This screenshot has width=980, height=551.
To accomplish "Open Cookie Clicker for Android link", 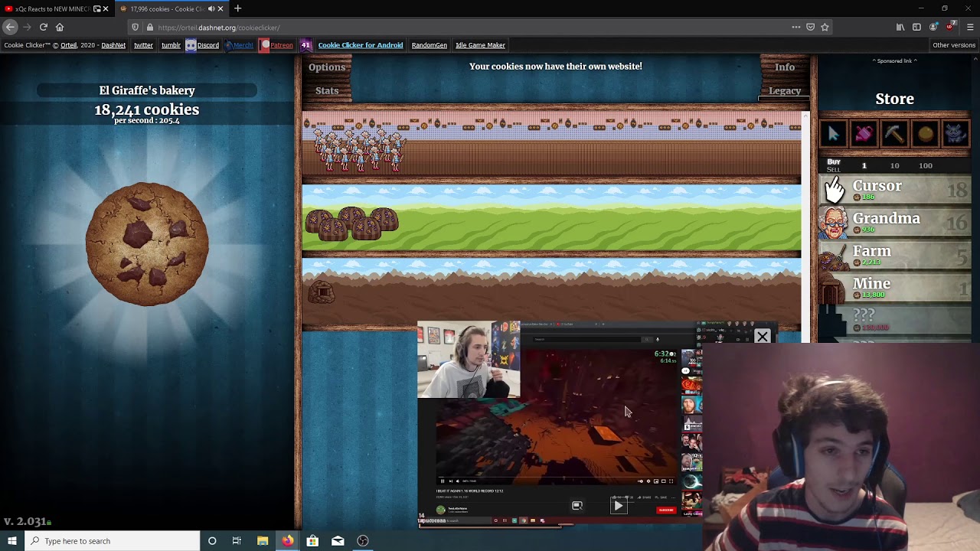I will click(x=360, y=45).
